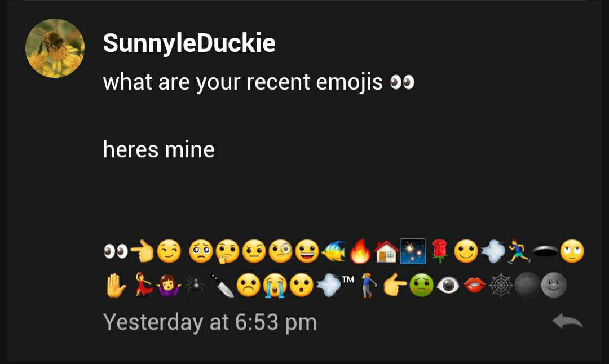Select the fireworks sparkler emoji

[x=413, y=251]
